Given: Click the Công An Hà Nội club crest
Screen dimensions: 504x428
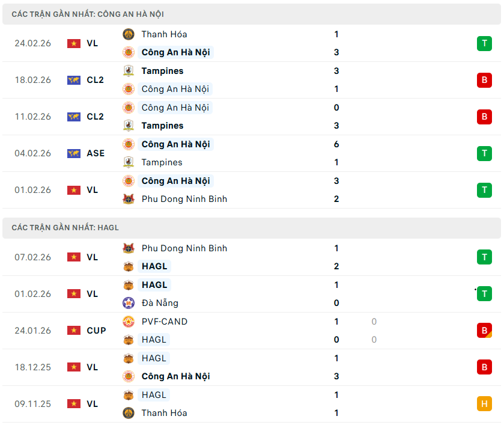Looking at the screenshot, I should point(128,52).
